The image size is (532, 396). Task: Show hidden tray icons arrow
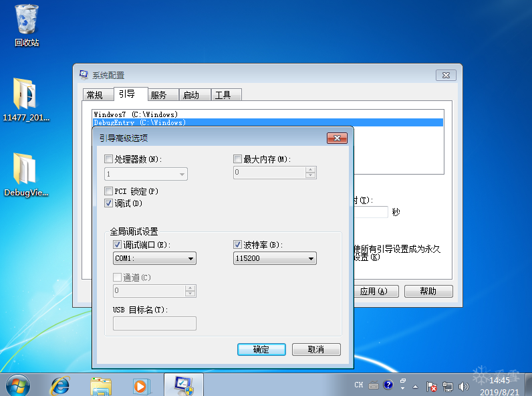[x=415, y=387]
